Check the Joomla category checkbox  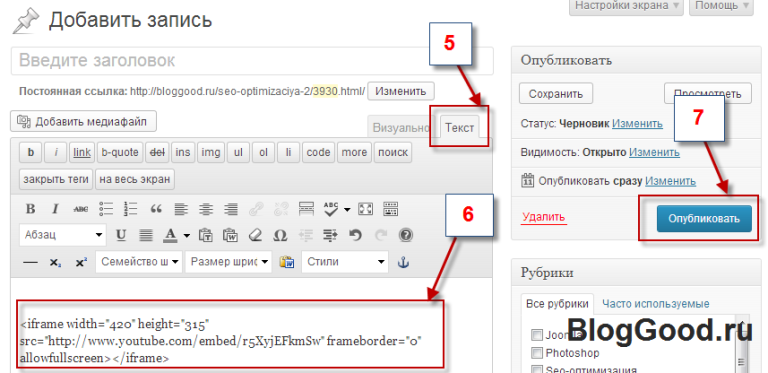537,335
